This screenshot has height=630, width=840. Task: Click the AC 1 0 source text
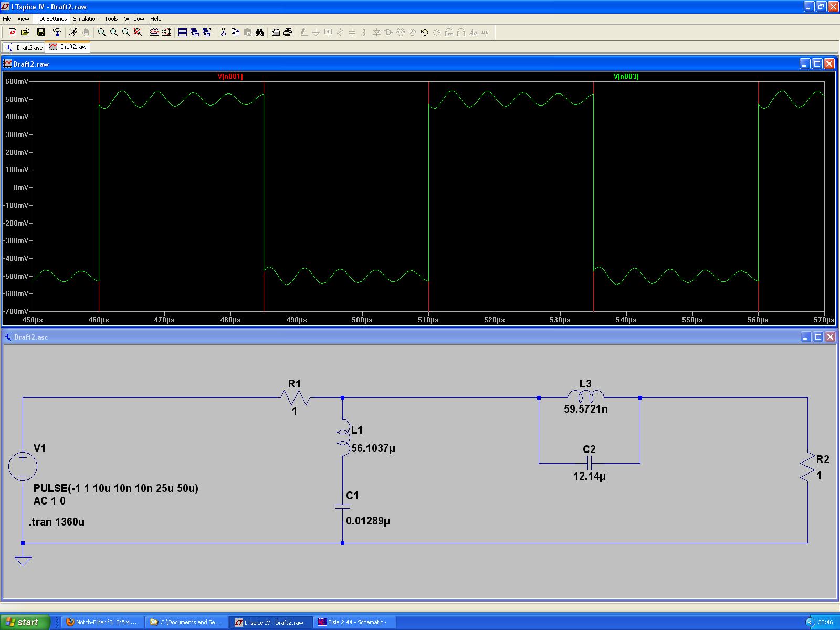49,501
